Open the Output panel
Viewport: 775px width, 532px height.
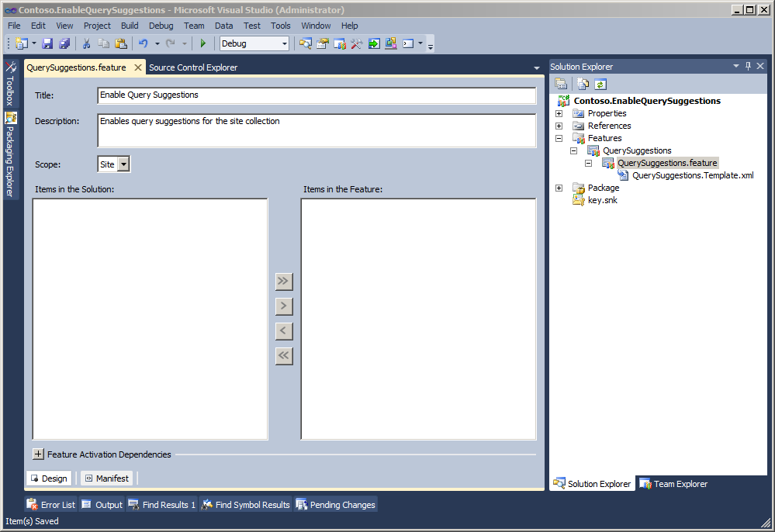pos(102,504)
